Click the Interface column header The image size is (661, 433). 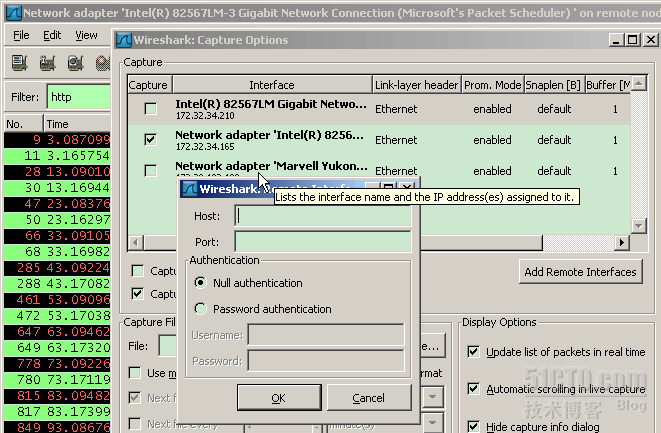[x=272, y=85]
